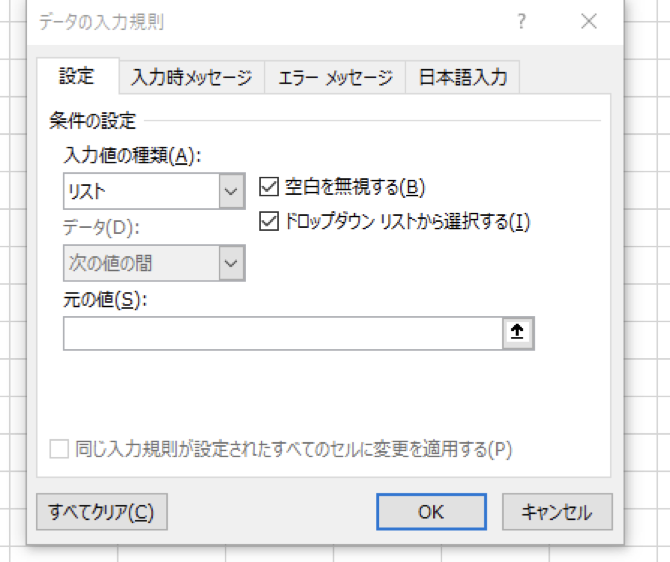
Task: Open the 日本語入力 tab
Action: click(x=463, y=77)
